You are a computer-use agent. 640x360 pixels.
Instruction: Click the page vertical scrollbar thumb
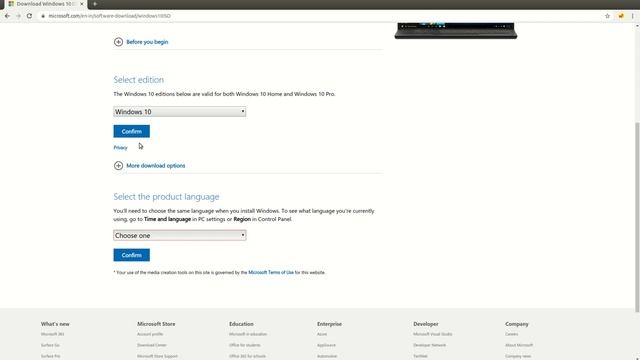tap(637, 216)
